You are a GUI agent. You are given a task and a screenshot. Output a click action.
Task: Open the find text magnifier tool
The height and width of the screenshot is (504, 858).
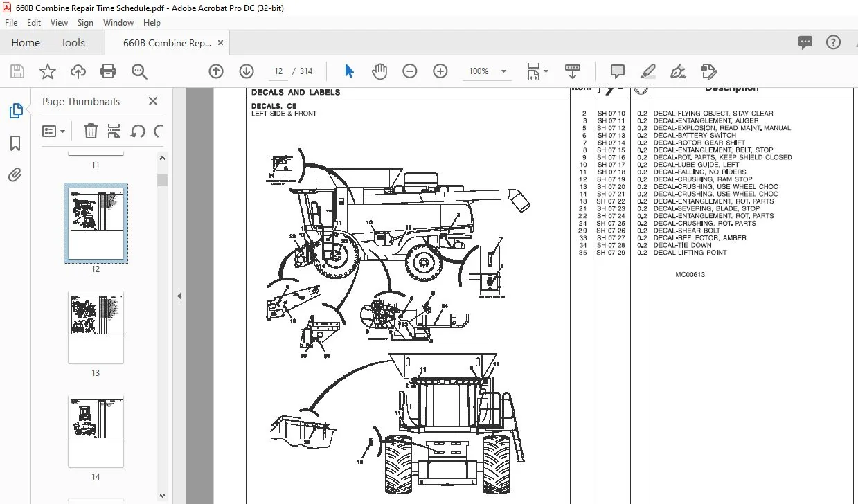(x=139, y=71)
